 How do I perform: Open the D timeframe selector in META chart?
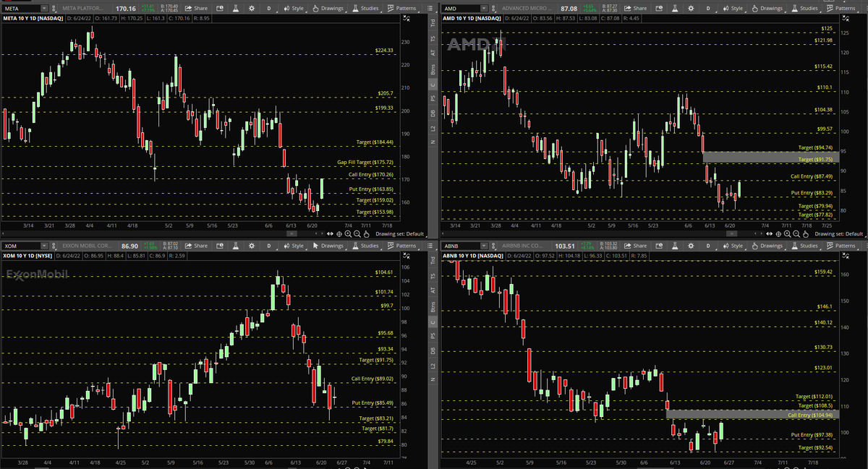[x=269, y=8]
